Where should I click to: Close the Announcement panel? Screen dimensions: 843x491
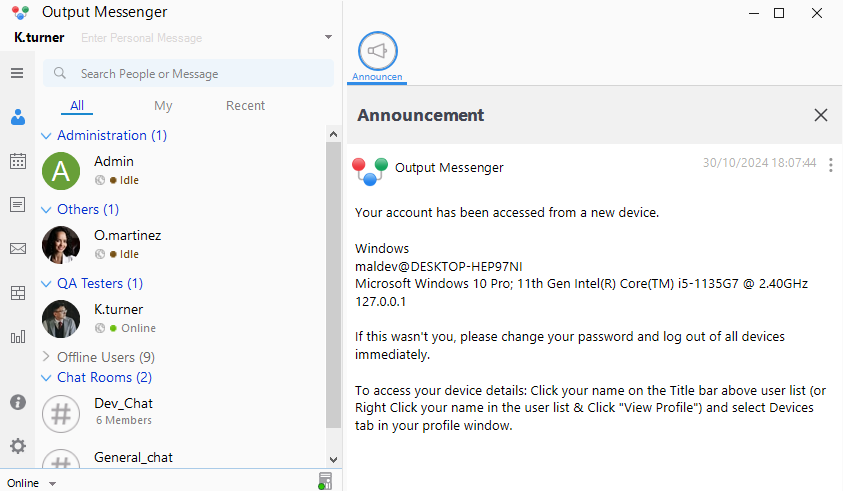pos(820,115)
